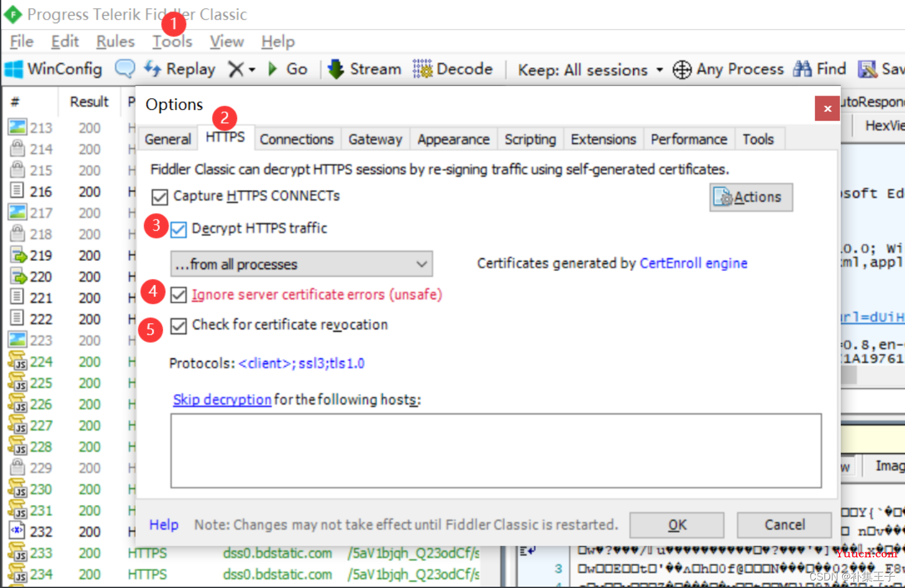Toggle Ignore server certificate errors checkbox
The height and width of the screenshot is (588, 905).
(x=179, y=295)
